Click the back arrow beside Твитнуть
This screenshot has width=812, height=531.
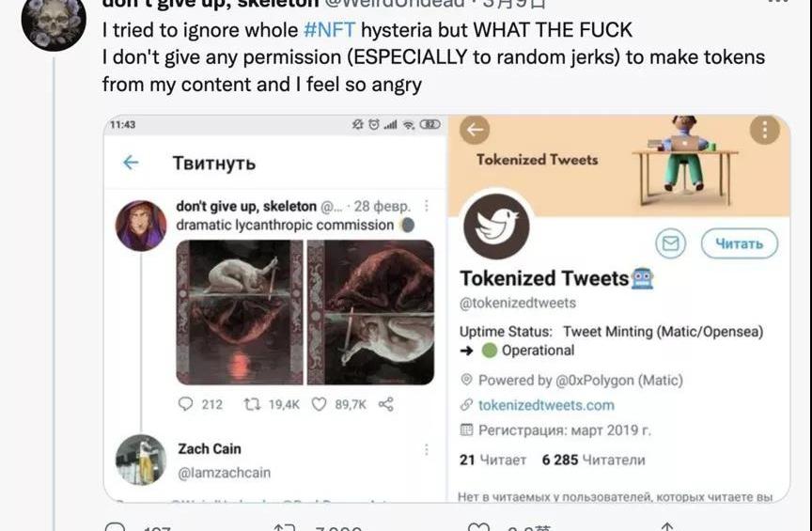click(x=131, y=163)
